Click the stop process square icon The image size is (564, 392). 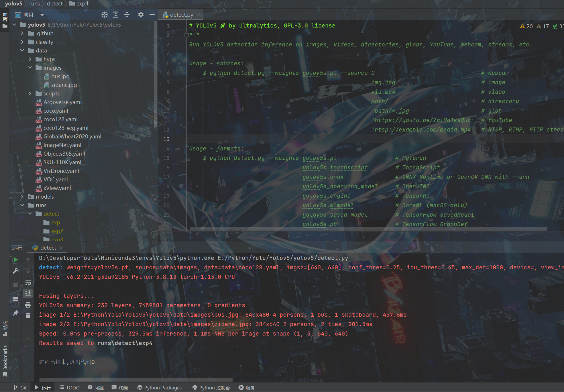[15, 285]
